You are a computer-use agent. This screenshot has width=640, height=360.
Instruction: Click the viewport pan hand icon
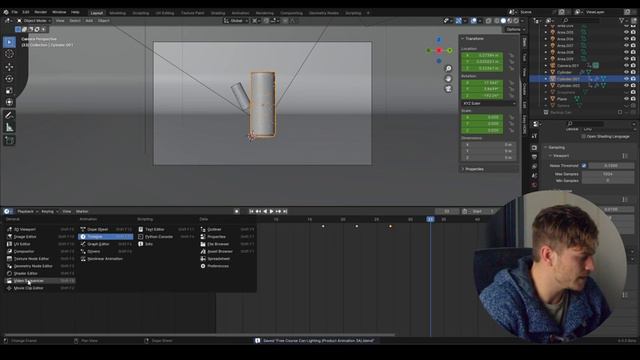pos(448,79)
